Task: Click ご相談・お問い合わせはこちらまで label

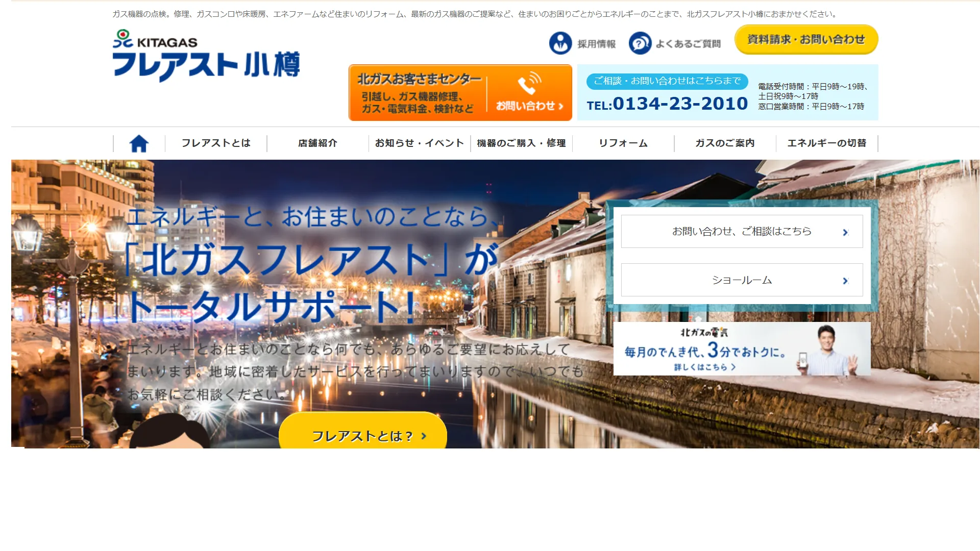Action: click(x=667, y=81)
